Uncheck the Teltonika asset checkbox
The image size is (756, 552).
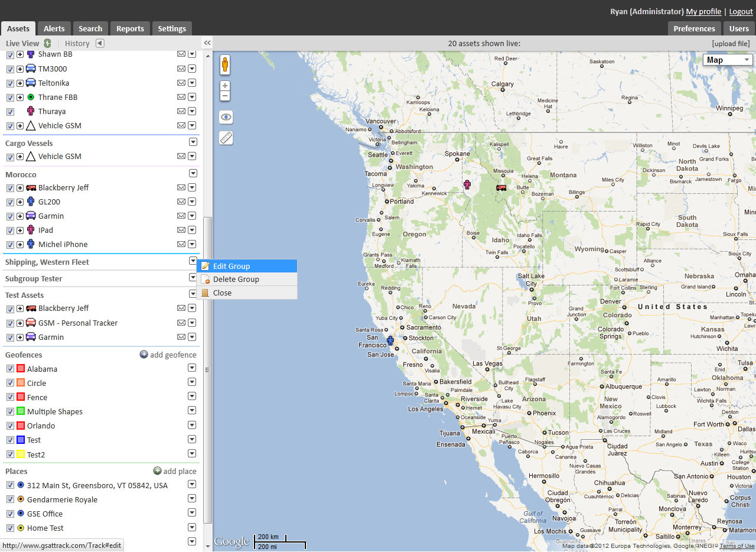[x=10, y=83]
